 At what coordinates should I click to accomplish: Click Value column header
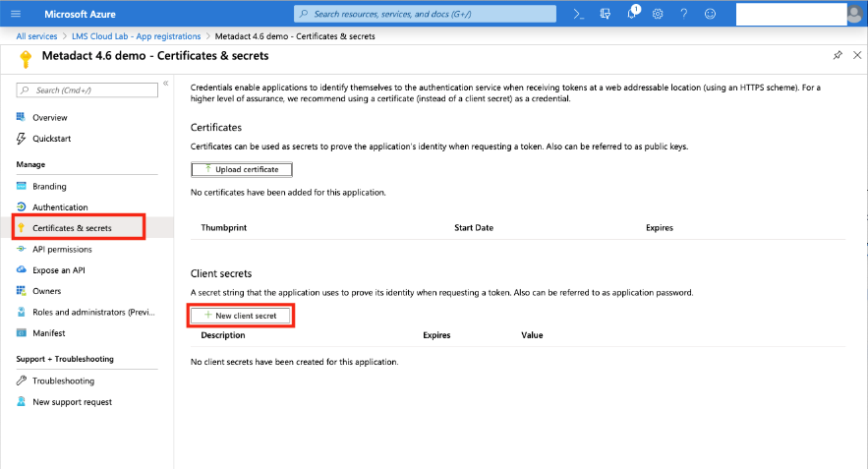click(532, 335)
